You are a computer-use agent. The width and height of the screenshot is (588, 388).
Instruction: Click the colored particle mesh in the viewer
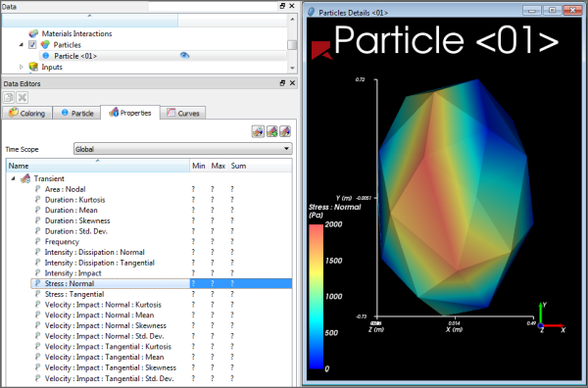(x=456, y=197)
